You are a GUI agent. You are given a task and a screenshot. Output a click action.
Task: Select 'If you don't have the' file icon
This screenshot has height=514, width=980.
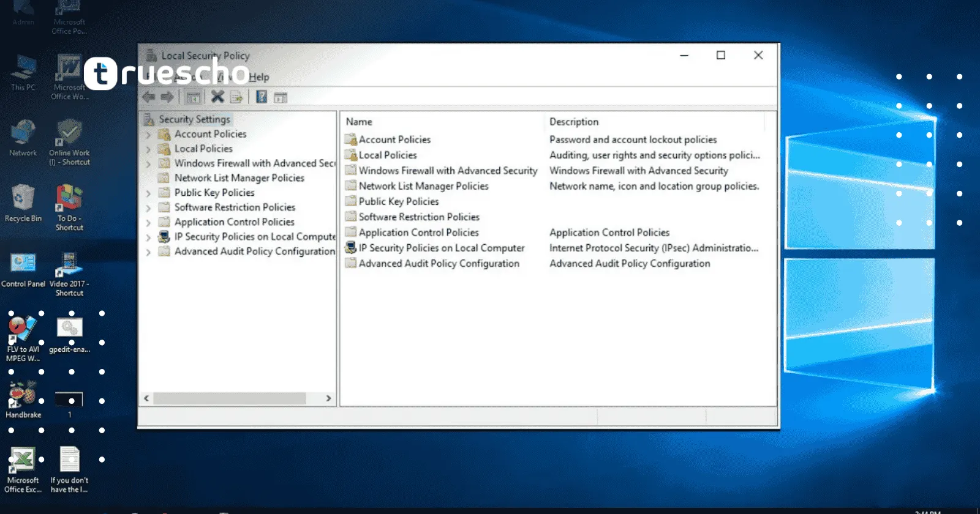tap(69, 470)
